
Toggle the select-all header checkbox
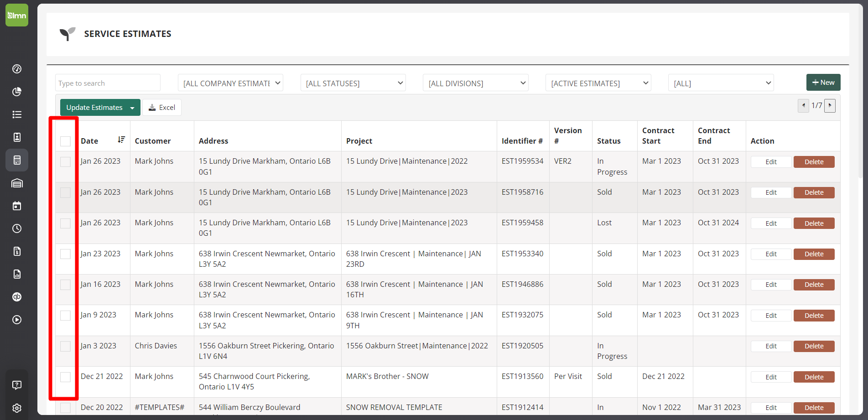[66, 141]
